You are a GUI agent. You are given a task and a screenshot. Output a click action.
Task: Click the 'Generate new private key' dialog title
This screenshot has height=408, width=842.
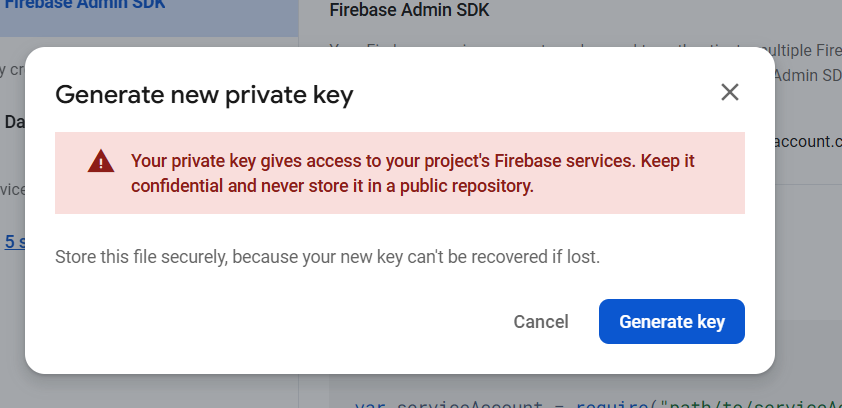[x=204, y=95]
